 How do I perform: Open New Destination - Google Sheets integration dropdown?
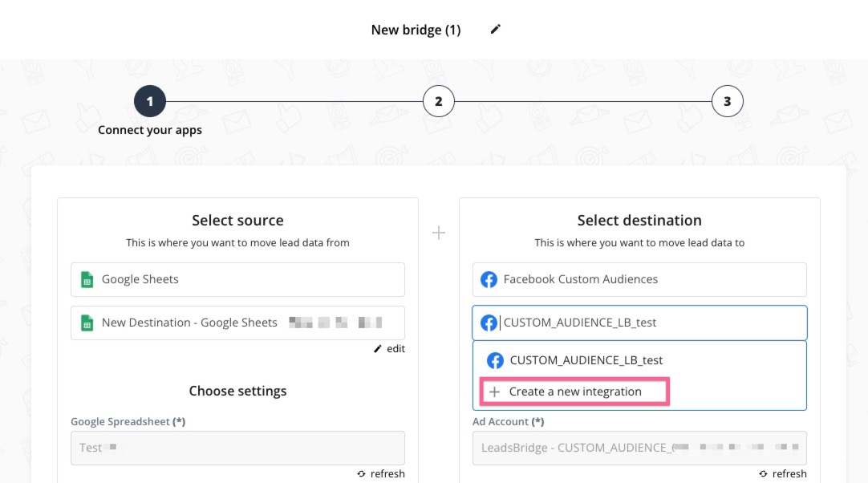[x=237, y=323]
